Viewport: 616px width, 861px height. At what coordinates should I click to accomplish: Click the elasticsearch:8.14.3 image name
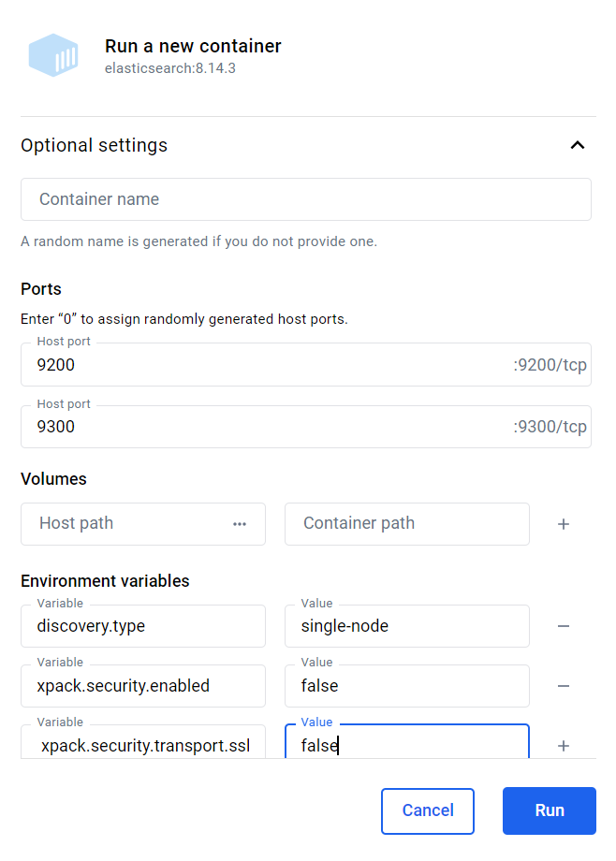(x=170, y=68)
